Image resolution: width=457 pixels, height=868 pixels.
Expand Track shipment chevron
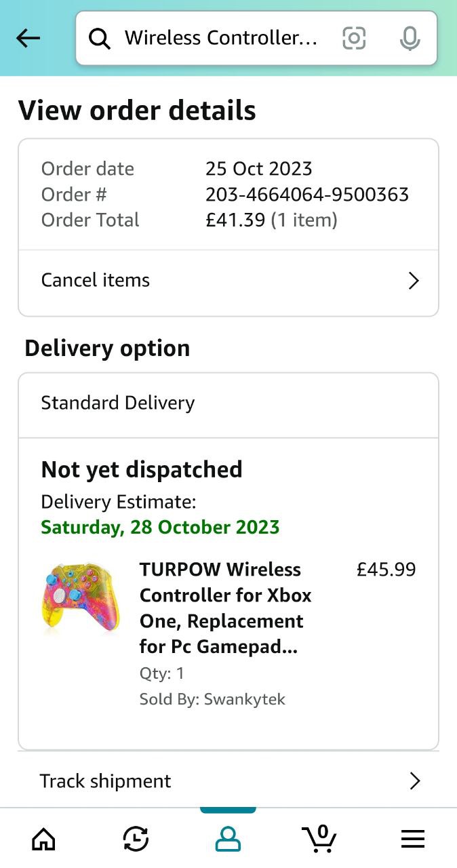tap(415, 781)
